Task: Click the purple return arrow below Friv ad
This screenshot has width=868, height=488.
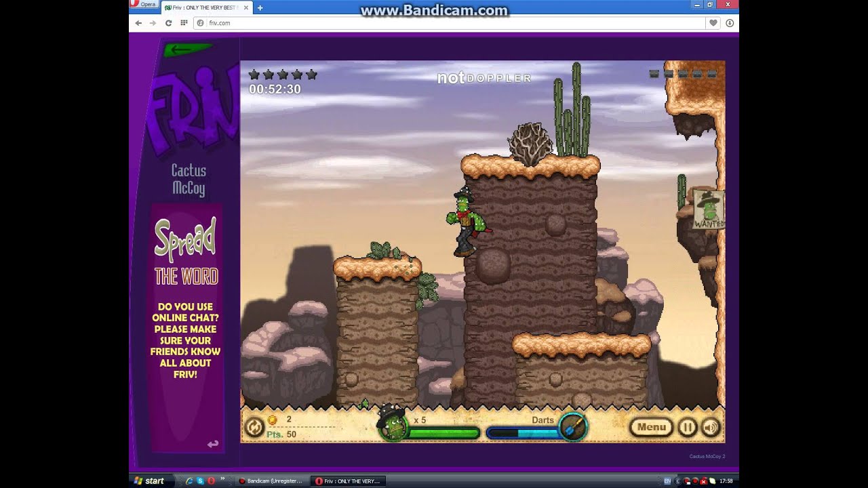Action: pyautogui.click(x=213, y=444)
